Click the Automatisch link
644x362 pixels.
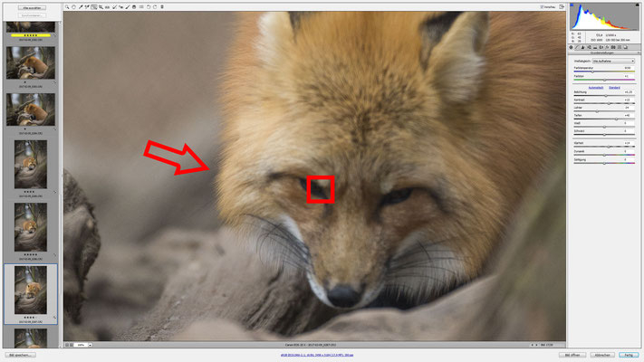click(x=596, y=88)
